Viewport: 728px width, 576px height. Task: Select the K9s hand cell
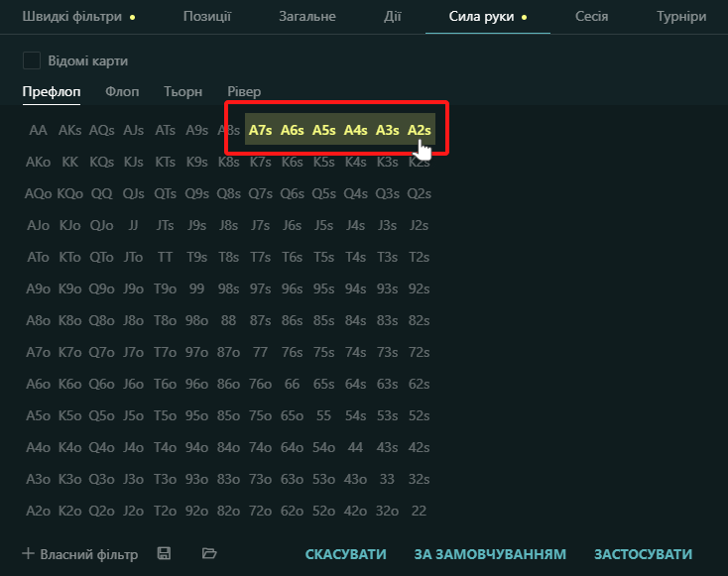tap(196, 162)
